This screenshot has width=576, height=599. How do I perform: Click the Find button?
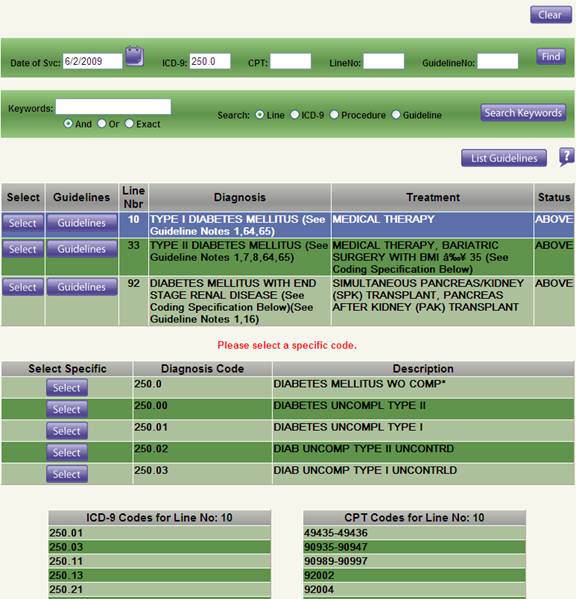tap(551, 57)
